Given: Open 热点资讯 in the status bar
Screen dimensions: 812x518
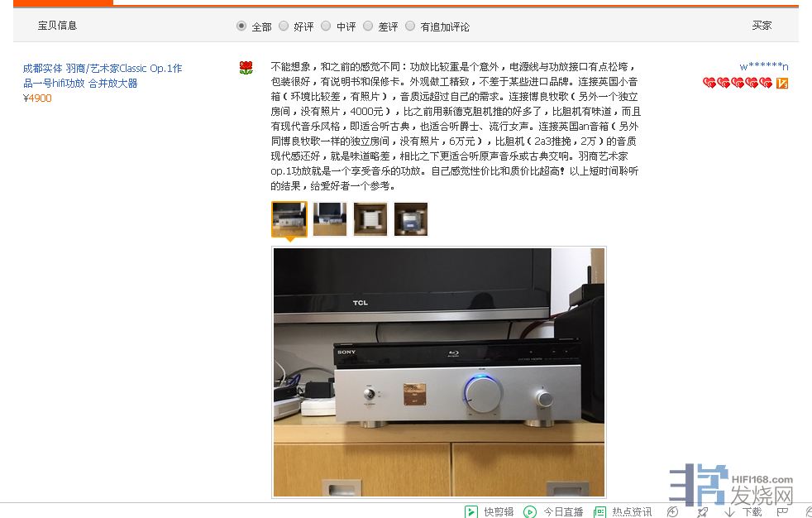Looking at the screenshot, I should point(623,511).
